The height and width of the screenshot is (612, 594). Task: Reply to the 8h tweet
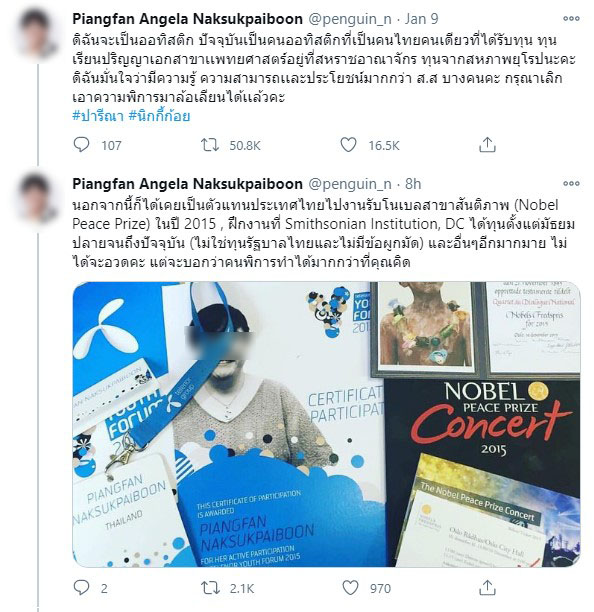click(x=81, y=587)
